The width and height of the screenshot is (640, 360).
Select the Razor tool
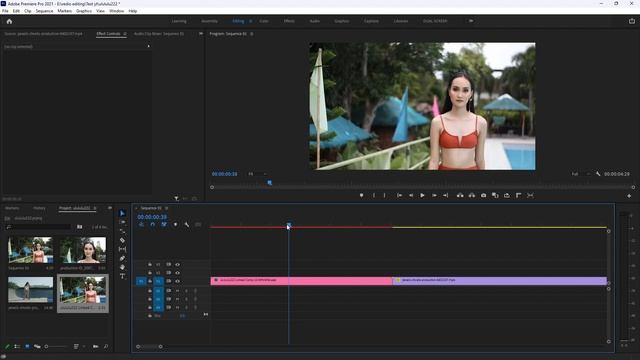[x=122, y=240]
